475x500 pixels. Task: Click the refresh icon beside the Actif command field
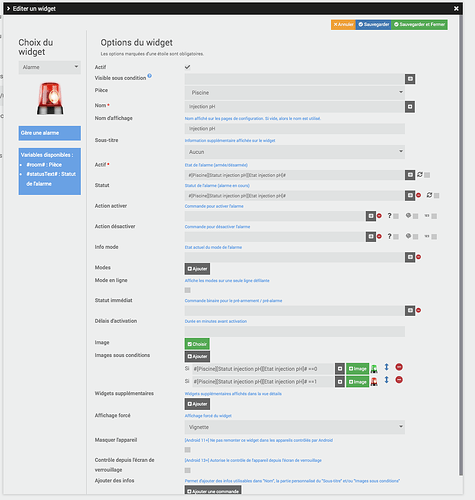[x=420, y=175]
